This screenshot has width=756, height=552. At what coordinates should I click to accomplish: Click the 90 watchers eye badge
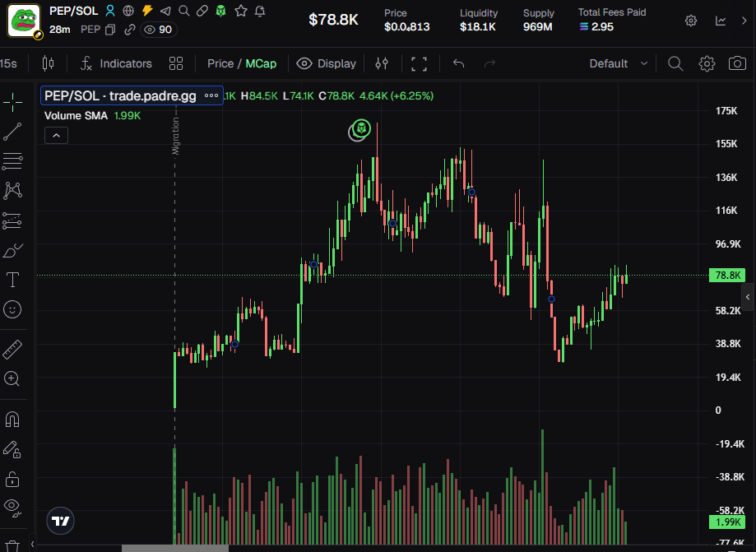(158, 30)
